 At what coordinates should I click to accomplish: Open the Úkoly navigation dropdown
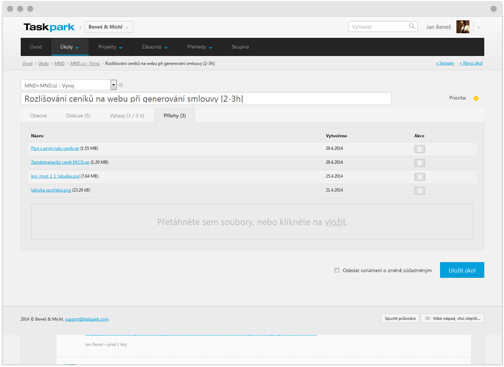coord(70,47)
